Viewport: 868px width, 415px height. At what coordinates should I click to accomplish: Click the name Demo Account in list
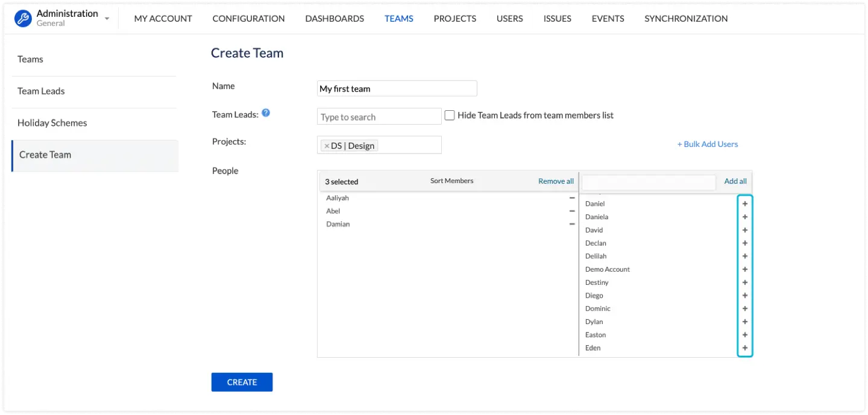coord(608,269)
